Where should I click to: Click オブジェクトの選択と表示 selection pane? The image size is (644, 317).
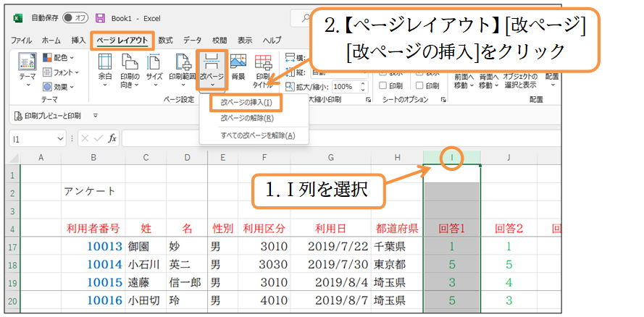tap(520, 81)
